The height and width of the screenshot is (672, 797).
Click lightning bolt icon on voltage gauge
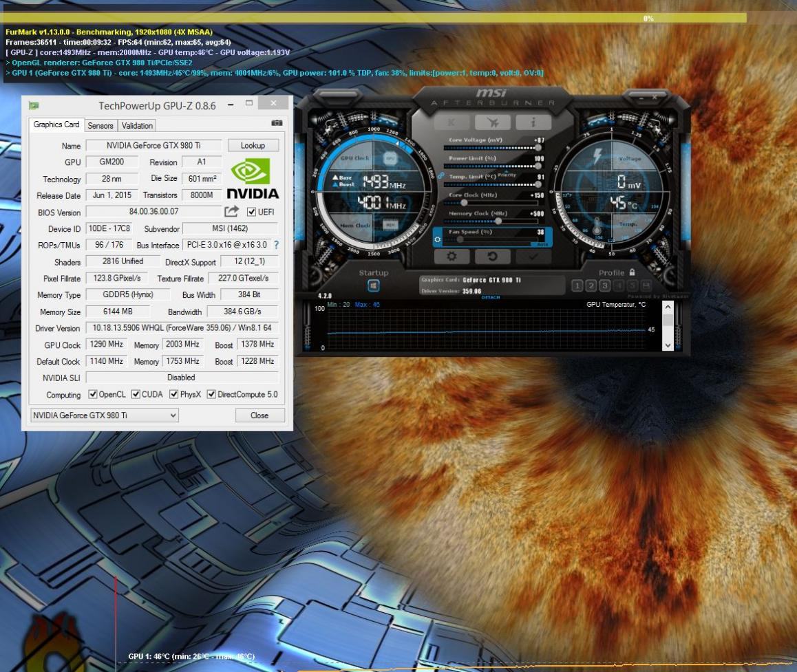598,156
